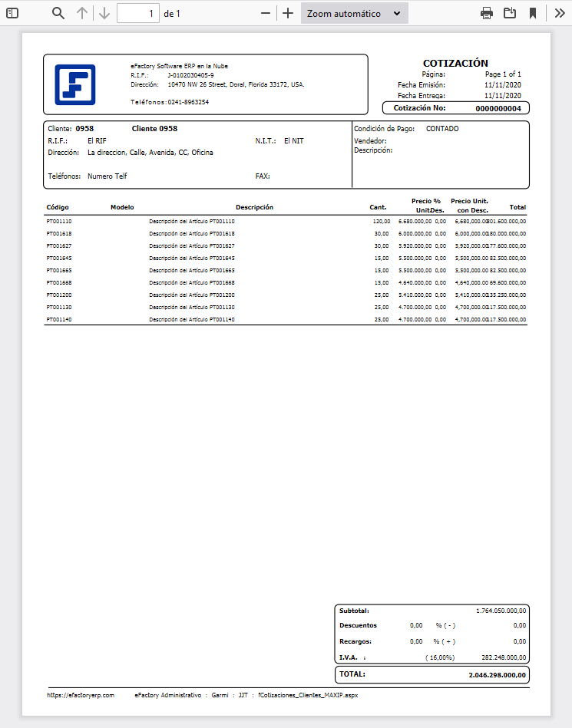Viewport: 572px width, 728px height.
Task: Click the Vendedor label
Action: click(370, 140)
